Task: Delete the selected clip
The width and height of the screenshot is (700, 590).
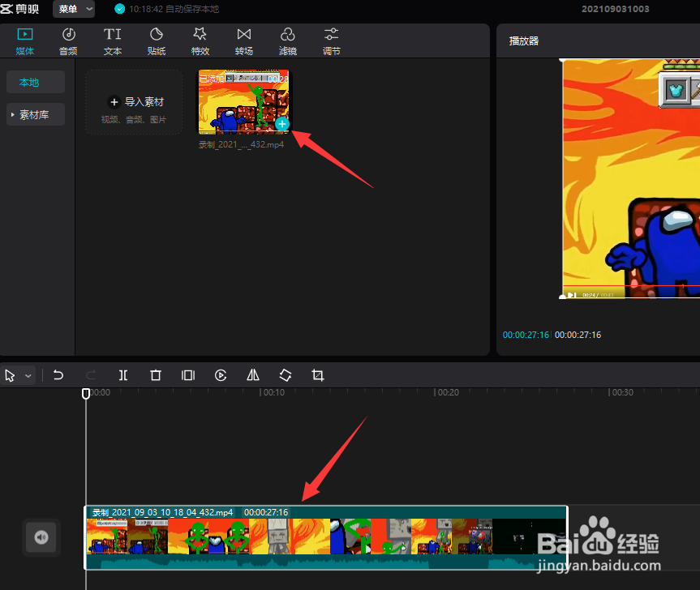Action: coord(156,375)
